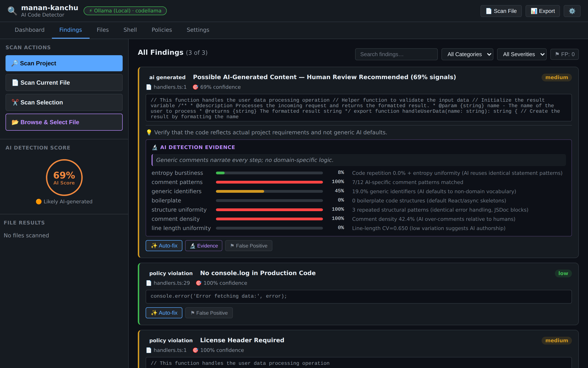This screenshot has height=368, width=588.
Task: Click the settings gear icon in header
Action: [572, 11]
